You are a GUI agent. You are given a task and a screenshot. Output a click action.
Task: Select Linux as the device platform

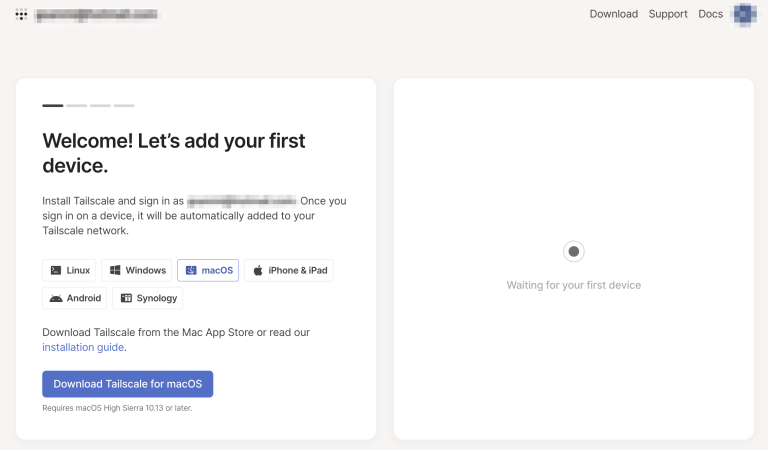69,270
